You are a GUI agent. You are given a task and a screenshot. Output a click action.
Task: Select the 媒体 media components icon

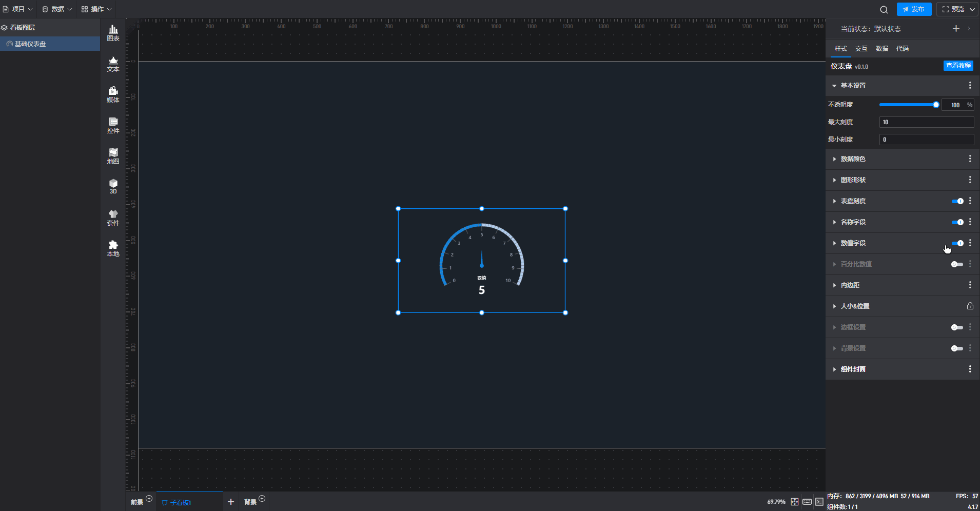113,94
